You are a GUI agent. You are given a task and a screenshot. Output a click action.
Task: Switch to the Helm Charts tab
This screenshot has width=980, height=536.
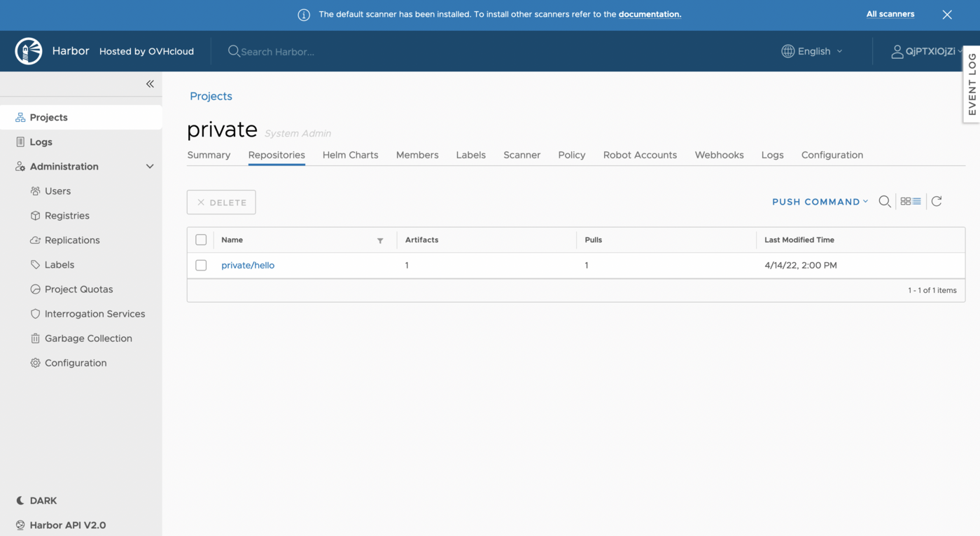[x=350, y=155]
